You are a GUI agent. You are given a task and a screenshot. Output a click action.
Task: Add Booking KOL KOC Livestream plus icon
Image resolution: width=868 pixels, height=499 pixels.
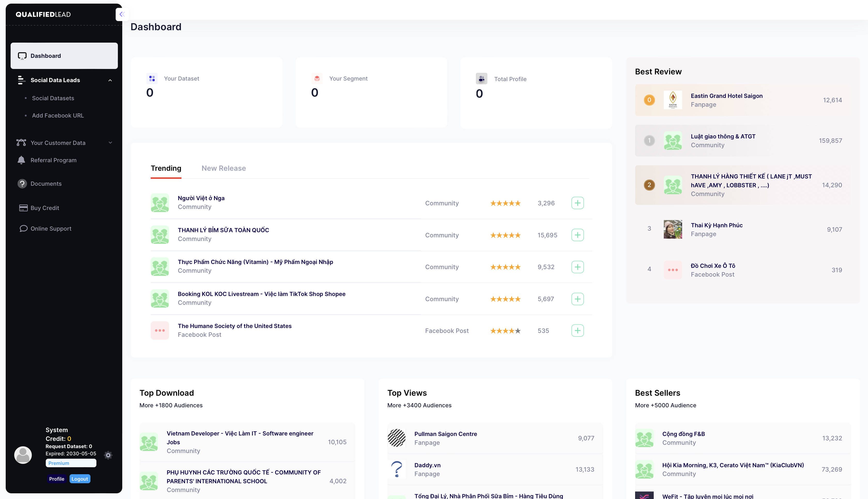coord(577,299)
